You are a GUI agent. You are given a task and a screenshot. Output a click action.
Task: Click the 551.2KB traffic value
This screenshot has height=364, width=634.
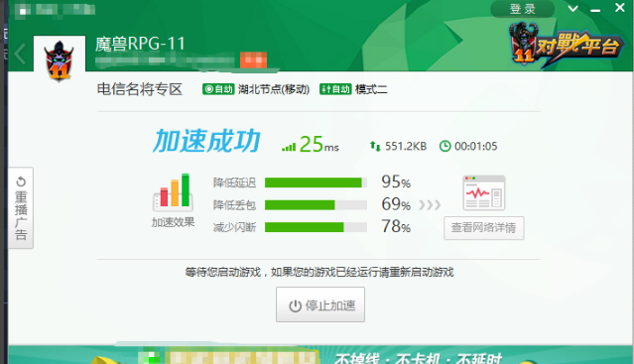(x=406, y=146)
